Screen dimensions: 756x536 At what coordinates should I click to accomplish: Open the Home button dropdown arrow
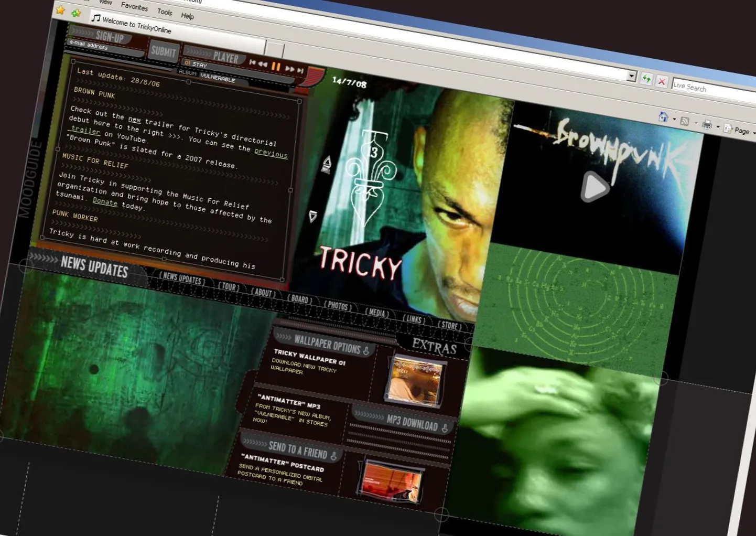coord(674,119)
